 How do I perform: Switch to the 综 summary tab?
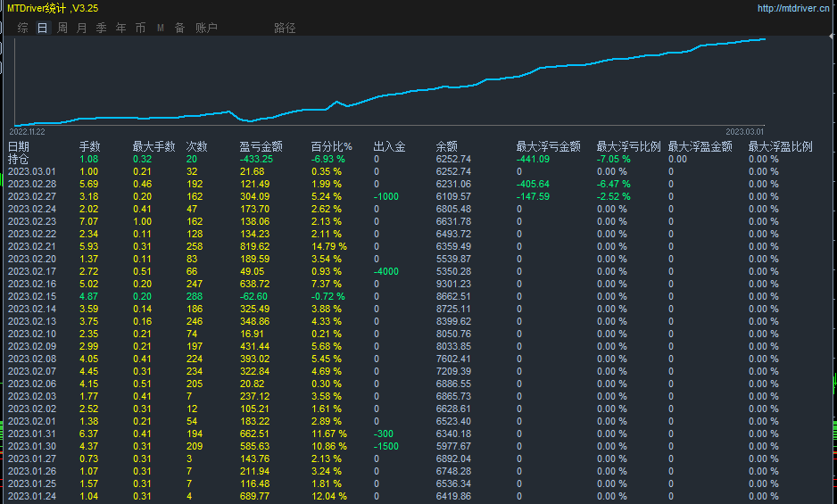pyautogui.click(x=23, y=28)
